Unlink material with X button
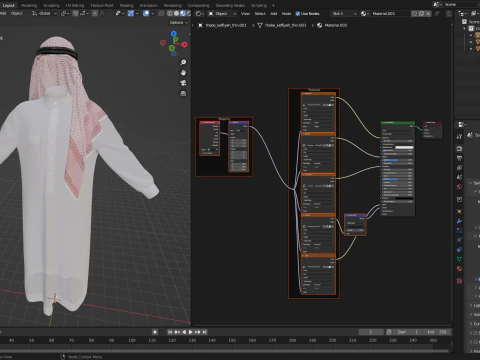 tap(428, 13)
